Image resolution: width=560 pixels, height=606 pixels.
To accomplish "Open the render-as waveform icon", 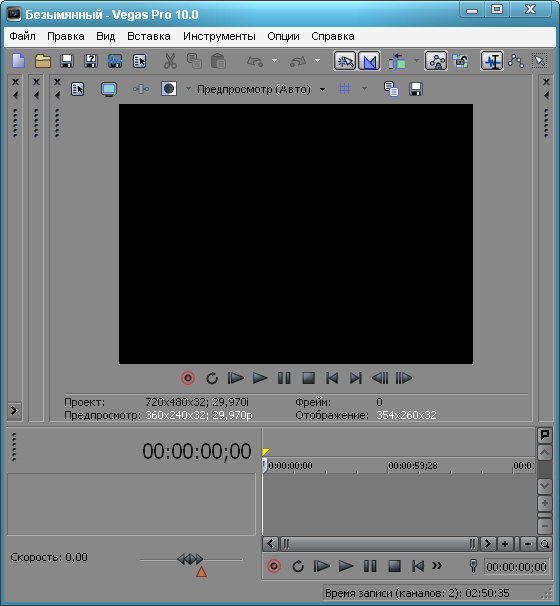I will coord(115,61).
